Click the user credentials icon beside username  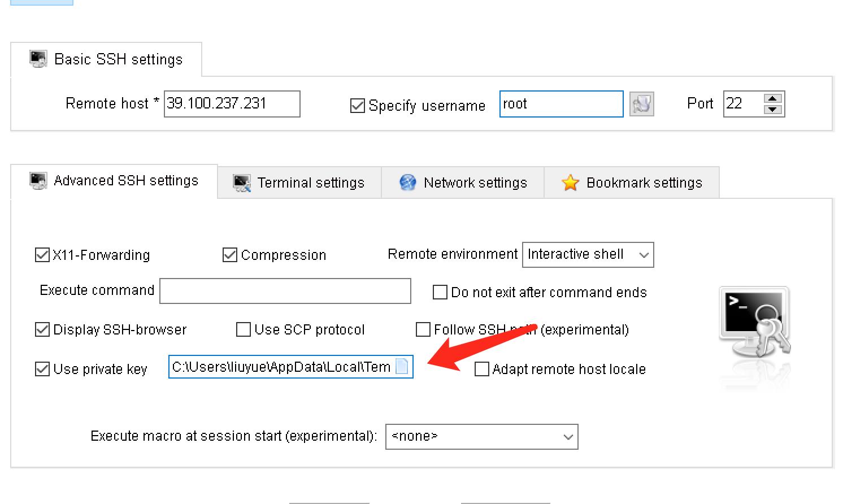point(641,104)
